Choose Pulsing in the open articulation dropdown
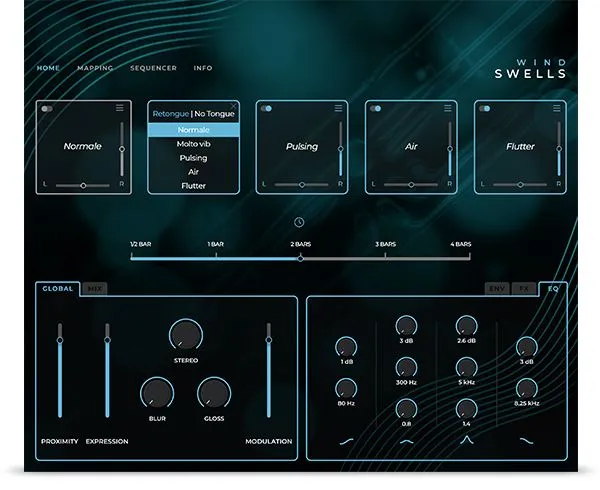Image resolution: width=600 pixels, height=490 pixels. [194, 158]
